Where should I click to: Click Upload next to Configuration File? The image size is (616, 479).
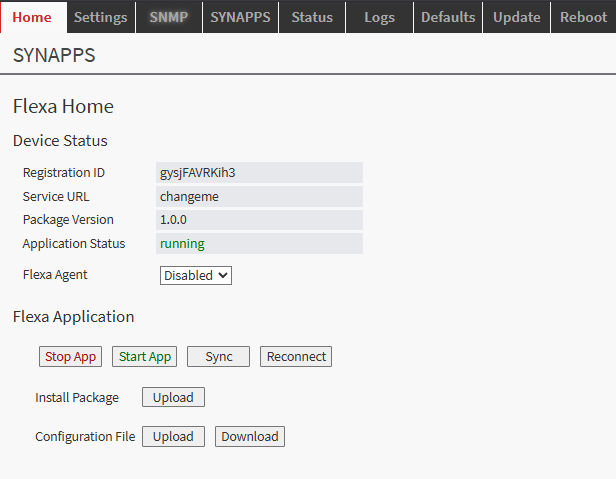point(173,437)
